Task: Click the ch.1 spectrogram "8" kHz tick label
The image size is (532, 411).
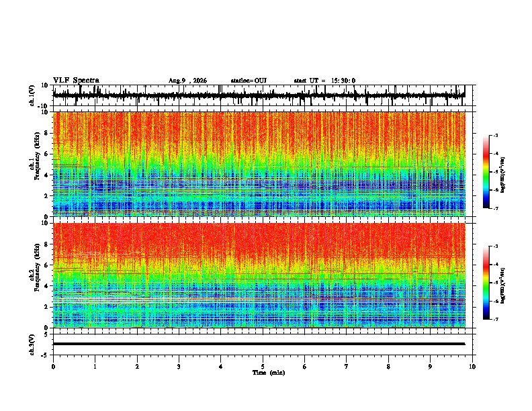Action: coord(46,133)
